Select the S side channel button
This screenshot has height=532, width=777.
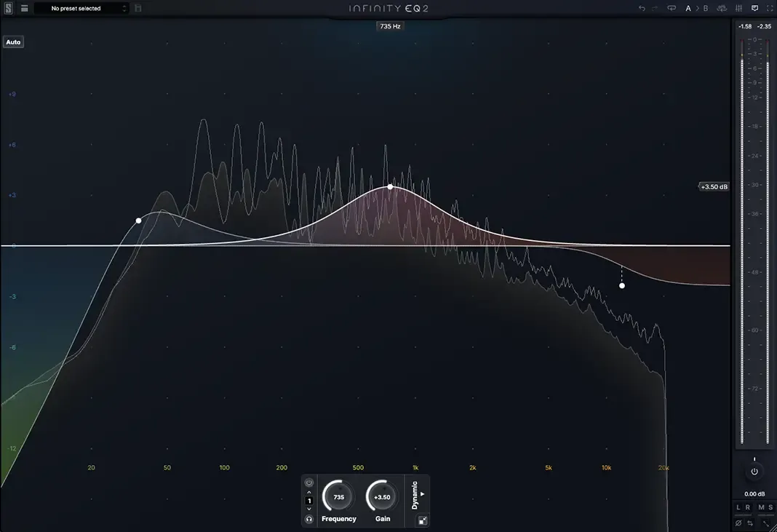770,507
